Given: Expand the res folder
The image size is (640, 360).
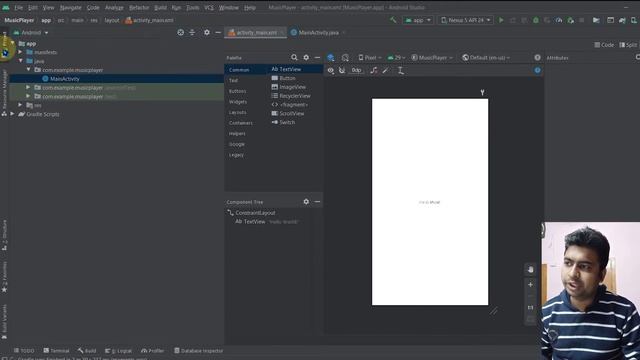Looking at the screenshot, I should (20, 105).
